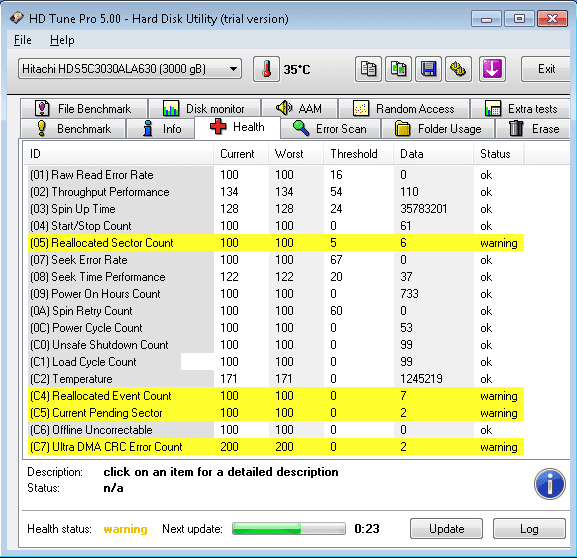Select the (07) Seek Error Rate row

(x=276, y=260)
